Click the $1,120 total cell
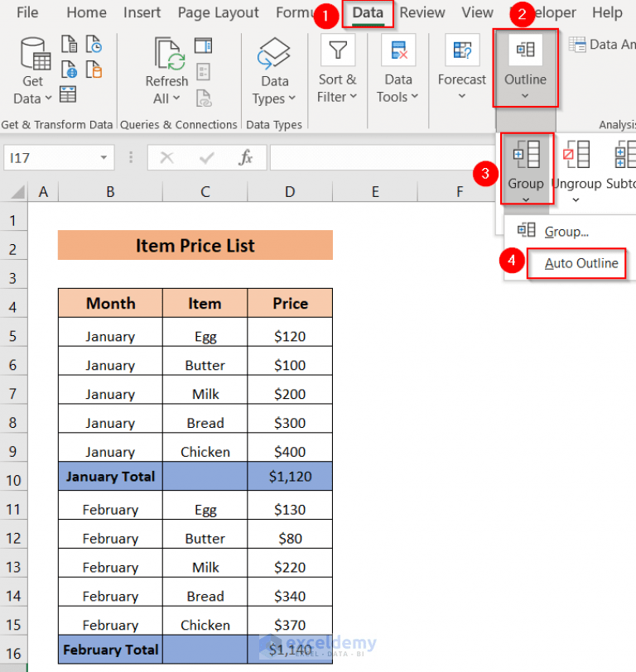Image resolution: width=636 pixels, height=672 pixels. 290,476
